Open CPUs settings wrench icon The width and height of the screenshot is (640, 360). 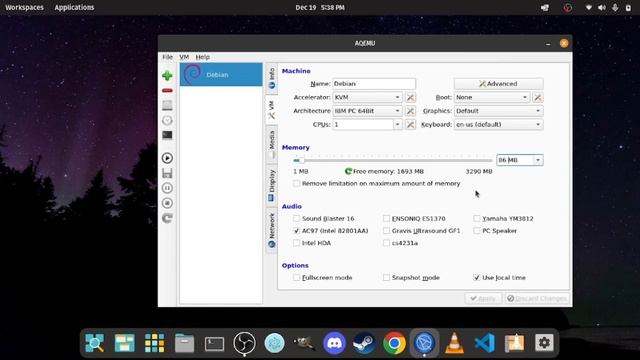tap(410, 124)
